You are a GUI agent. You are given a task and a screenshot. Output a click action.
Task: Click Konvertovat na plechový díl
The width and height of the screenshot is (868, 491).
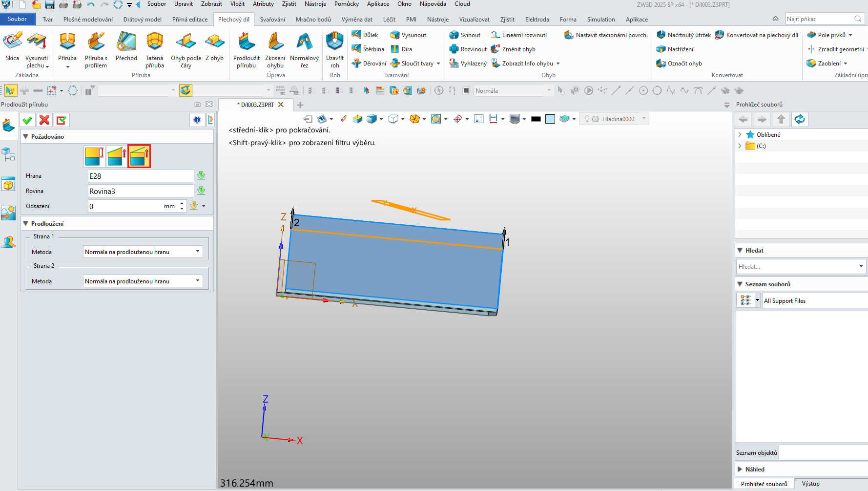pos(757,35)
